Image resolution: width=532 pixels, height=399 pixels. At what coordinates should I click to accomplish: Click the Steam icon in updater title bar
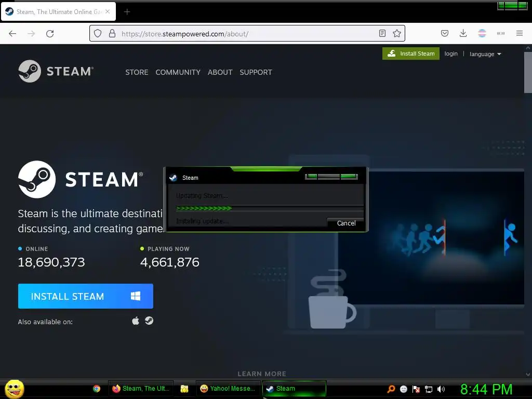coord(174,178)
